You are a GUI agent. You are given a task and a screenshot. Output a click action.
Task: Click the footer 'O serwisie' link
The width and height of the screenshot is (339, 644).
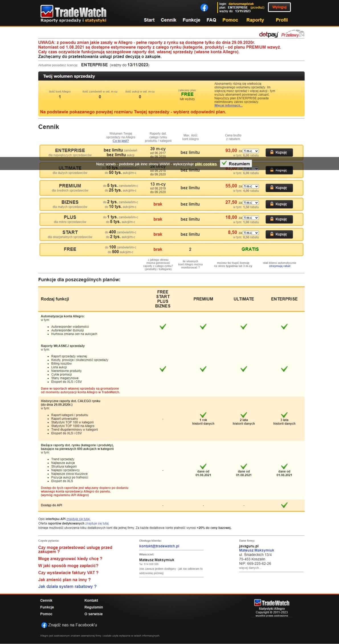click(x=93, y=614)
